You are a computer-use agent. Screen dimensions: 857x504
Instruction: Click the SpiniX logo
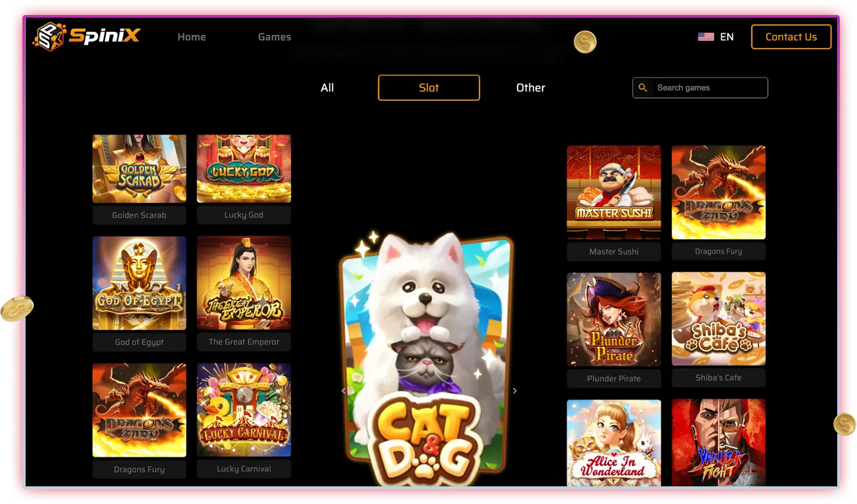87,36
